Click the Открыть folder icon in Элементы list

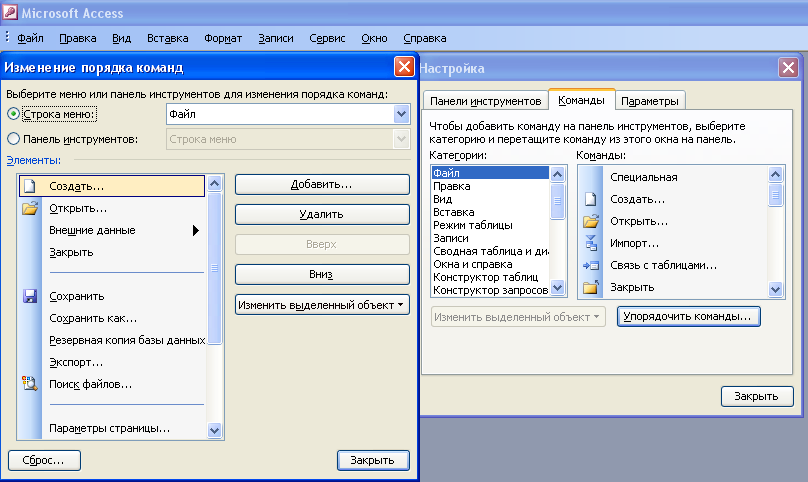30,208
